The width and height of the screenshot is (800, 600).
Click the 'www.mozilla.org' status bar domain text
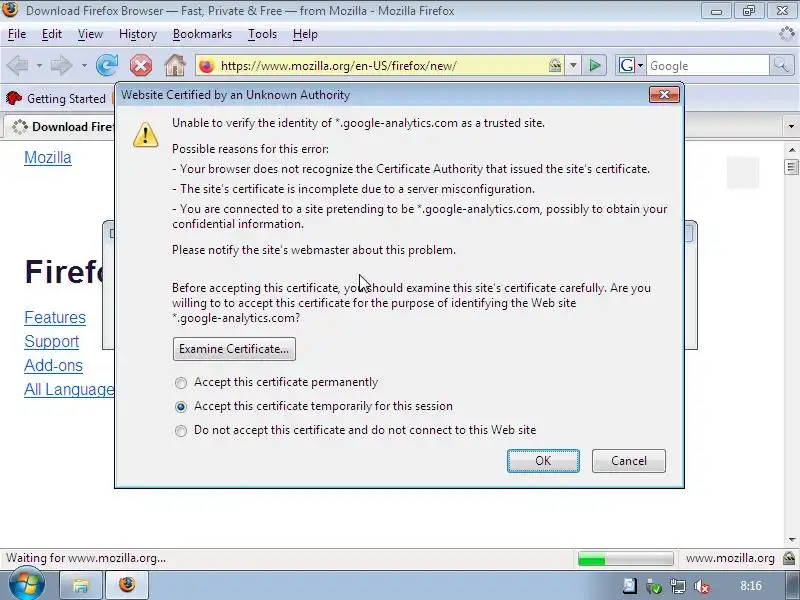point(730,558)
